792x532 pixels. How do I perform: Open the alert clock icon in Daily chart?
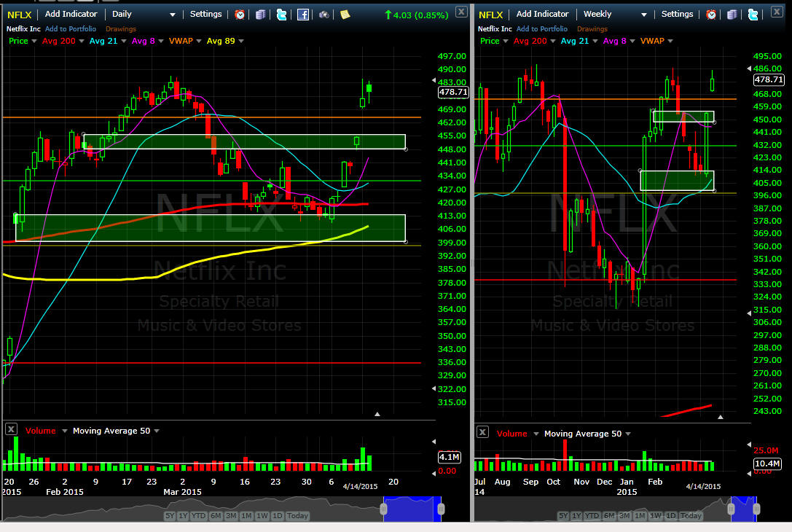(x=240, y=15)
